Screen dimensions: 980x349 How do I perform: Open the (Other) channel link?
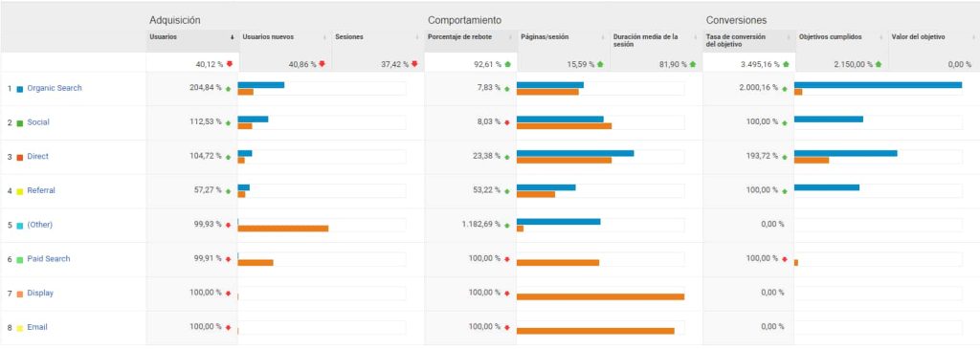coord(40,225)
